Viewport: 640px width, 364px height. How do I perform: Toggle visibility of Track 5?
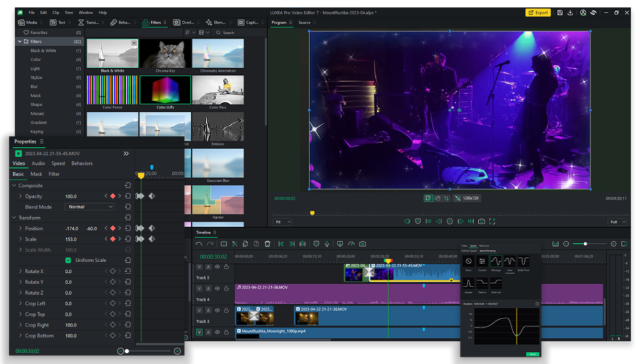pos(217,267)
